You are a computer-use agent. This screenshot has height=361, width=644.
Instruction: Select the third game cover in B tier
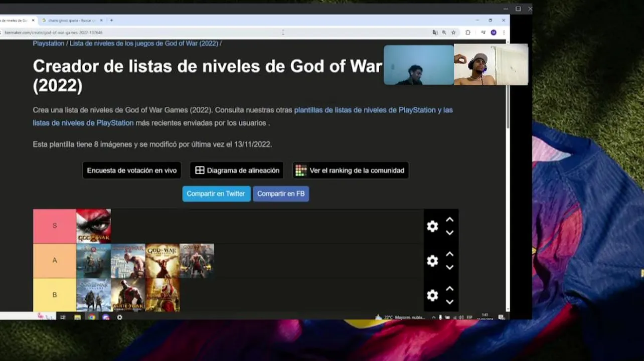tap(163, 295)
